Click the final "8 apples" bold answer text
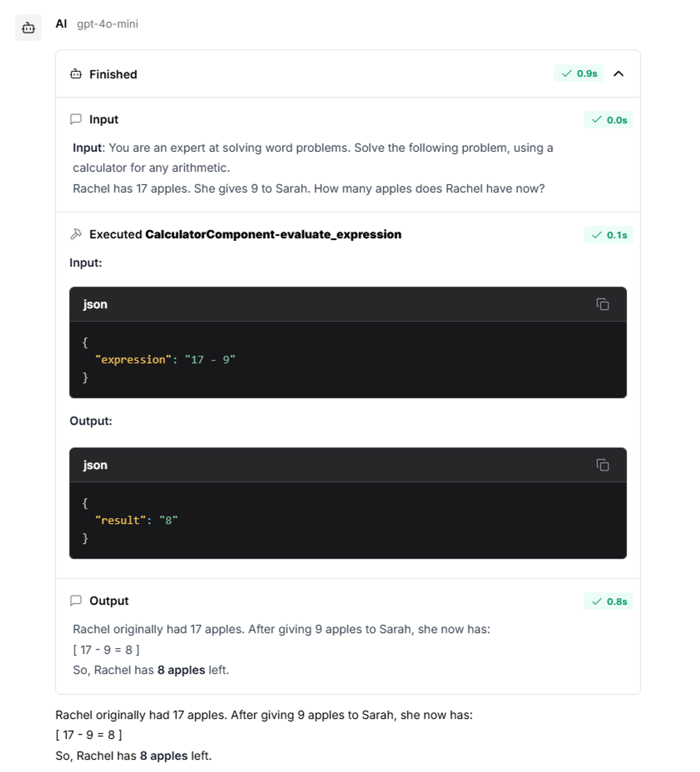The image size is (700, 772). tap(163, 756)
